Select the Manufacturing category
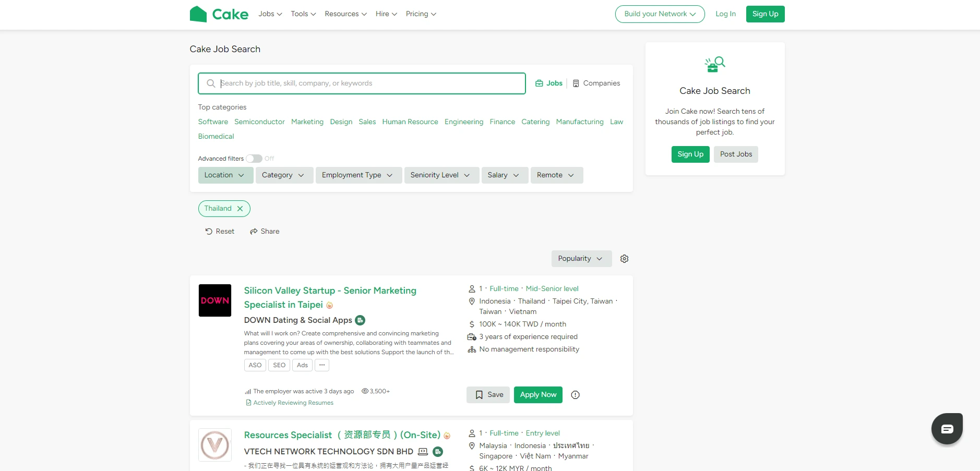980x471 pixels. [x=580, y=122]
